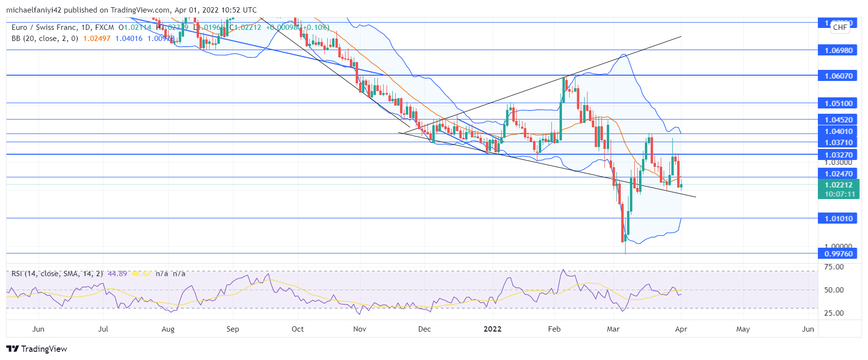Image resolution: width=868 pixels, height=360 pixels.
Task: Click the BB (20, close, 2, 0) indicator label
Action: [x=45, y=39]
